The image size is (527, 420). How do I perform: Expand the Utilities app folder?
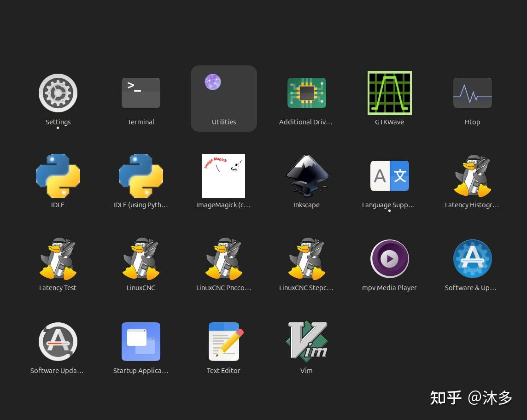(x=224, y=93)
